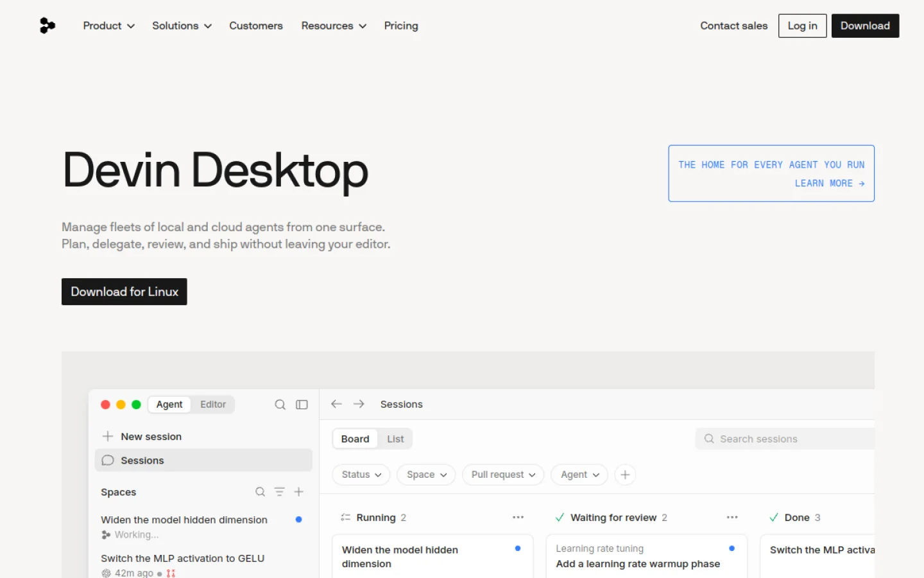Click the Running column heading
924x578 pixels.
pos(376,518)
